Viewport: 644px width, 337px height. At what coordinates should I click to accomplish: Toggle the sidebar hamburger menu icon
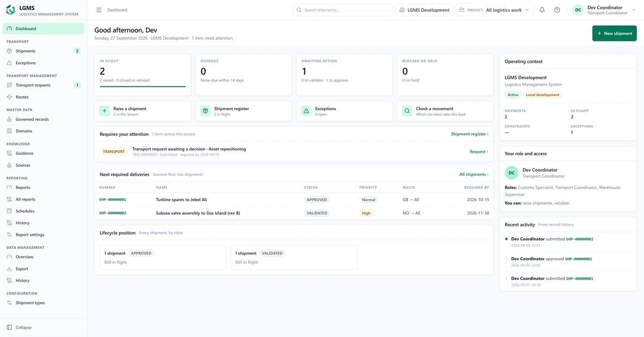pyautogui.click(x=99, y=10)
